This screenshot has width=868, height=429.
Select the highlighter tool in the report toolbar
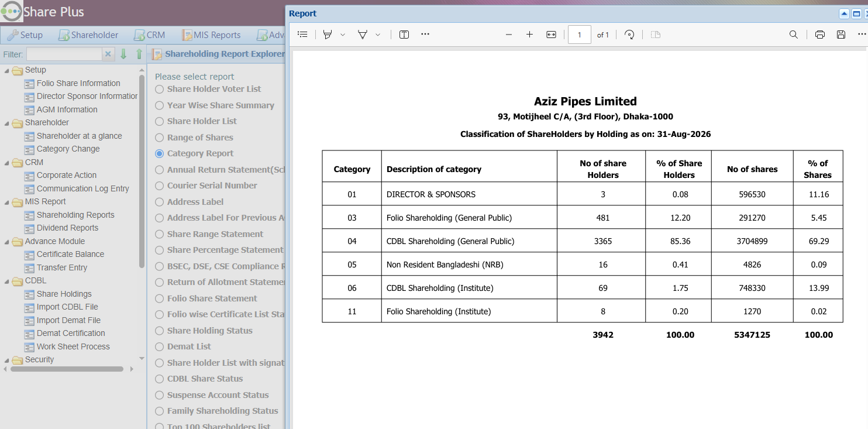coord(328,35)
